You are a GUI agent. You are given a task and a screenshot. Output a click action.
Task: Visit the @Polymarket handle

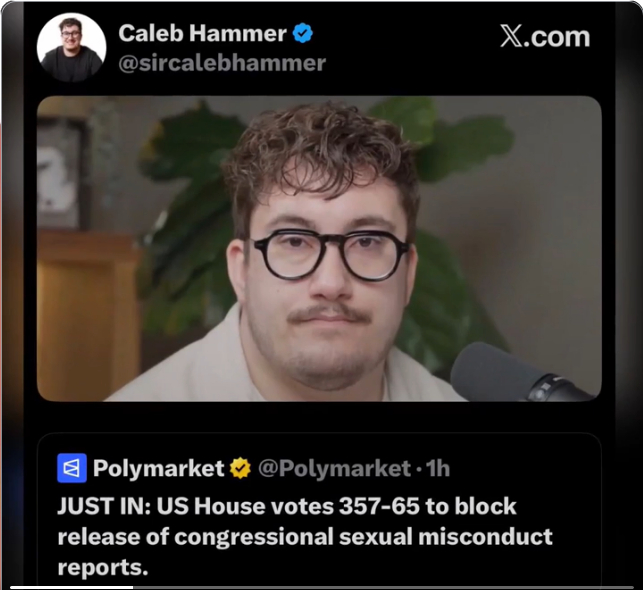click(x=334, y=468)
